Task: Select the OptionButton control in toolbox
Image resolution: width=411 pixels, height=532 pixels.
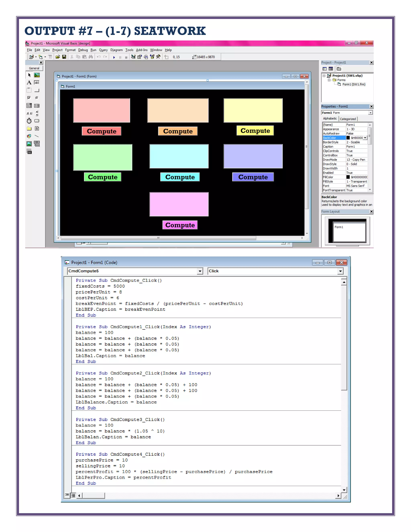Action: click(37, 98)
